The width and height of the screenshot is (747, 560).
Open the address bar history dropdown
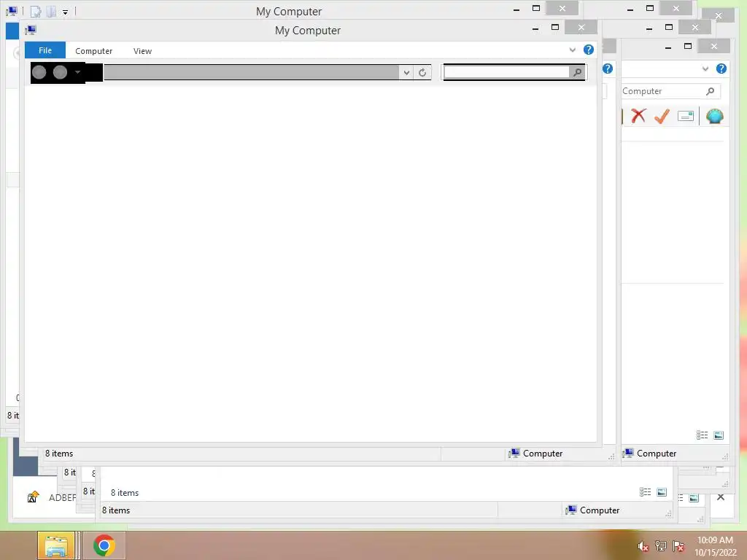pos(406,73)
